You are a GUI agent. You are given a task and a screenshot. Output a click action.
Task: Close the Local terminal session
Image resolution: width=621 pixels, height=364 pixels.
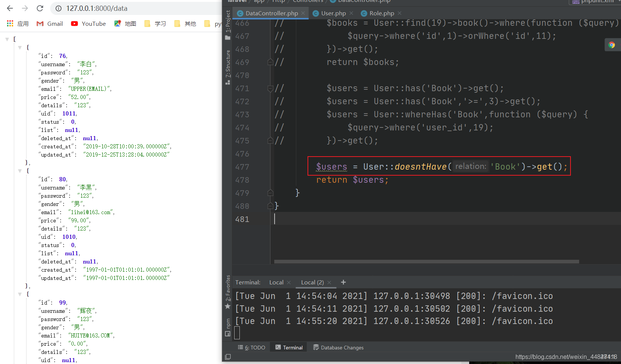[289, 283]
